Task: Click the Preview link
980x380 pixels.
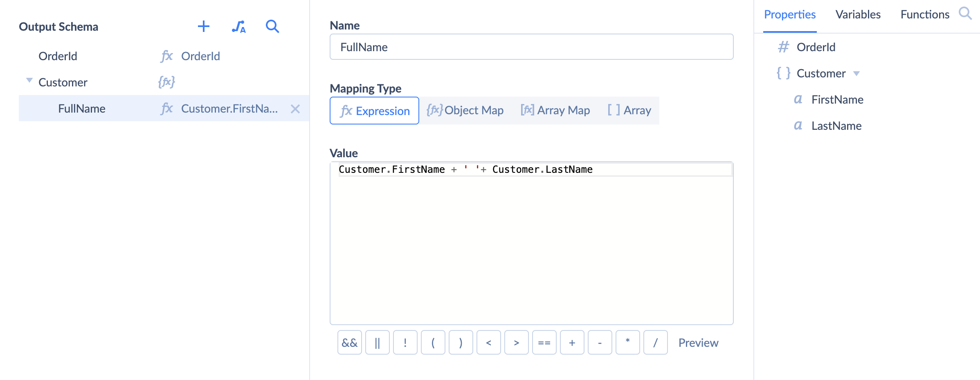Action: (x=698, y=343)
